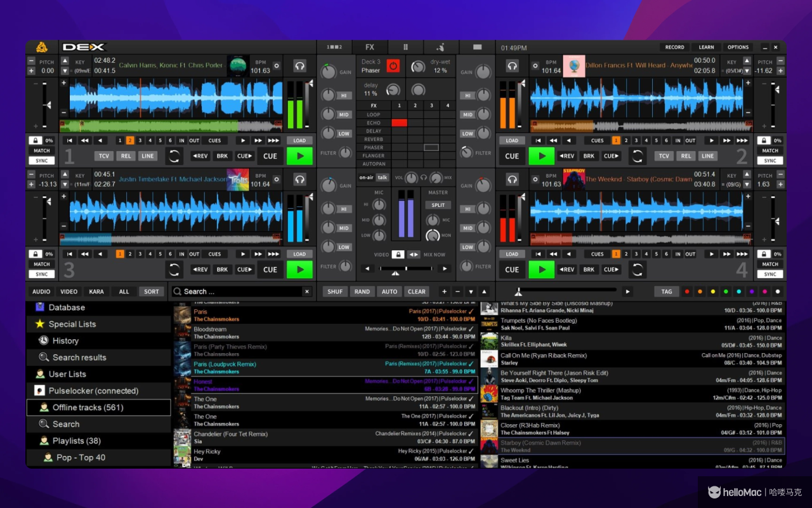Open the OPTIONS menu

pyautogui.click(x=738, y=47)
